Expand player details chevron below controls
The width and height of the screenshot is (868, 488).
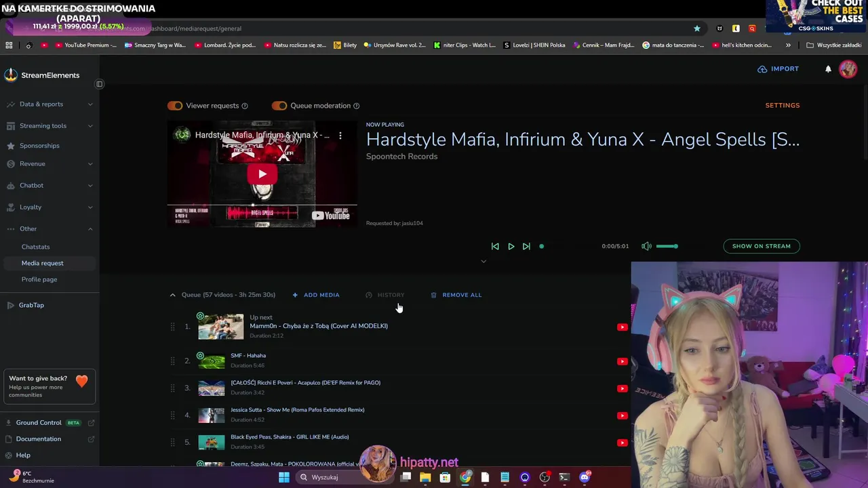tap(484, 262)
